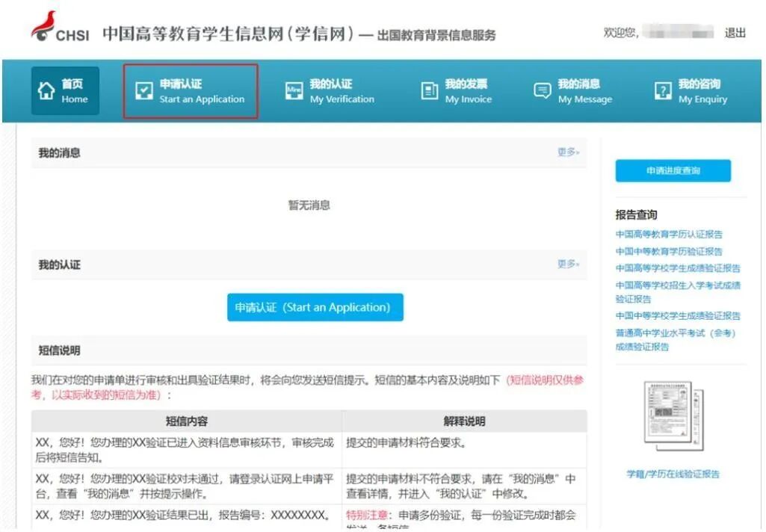Click the blue 申请认证 (Start an Application) button

pos(315,307)
